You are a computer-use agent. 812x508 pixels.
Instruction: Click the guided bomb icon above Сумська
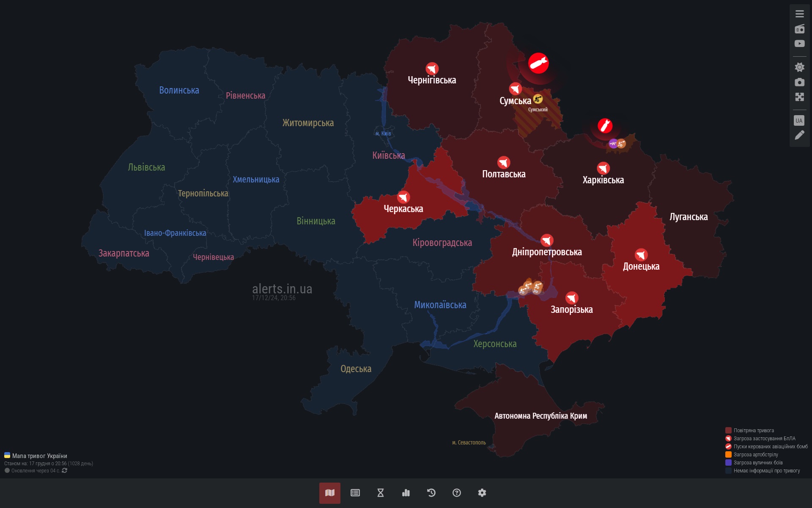pyautogui.click(x=538, y=63)
